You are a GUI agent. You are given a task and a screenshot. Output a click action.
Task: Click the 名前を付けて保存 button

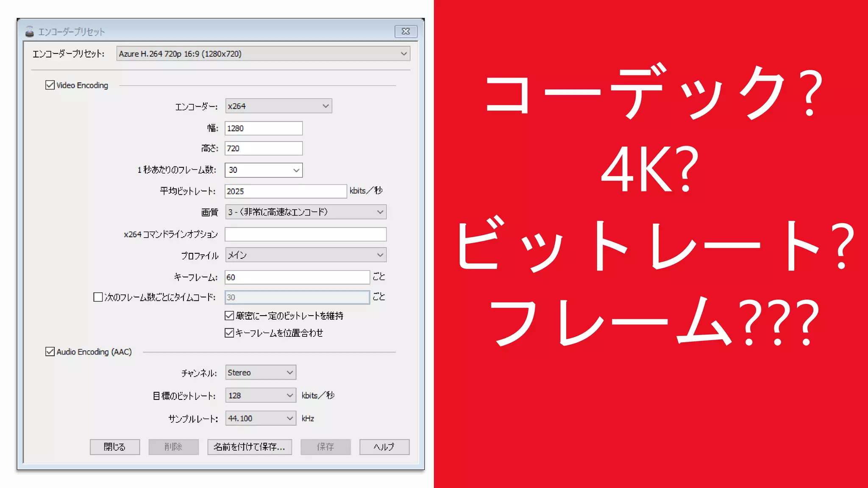pos(249,447)
